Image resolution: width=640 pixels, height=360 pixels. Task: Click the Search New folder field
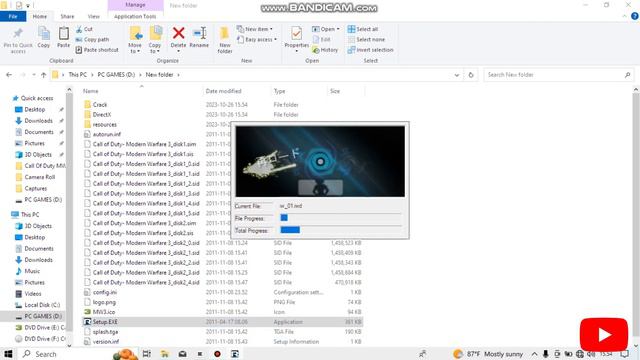point(558,75)
